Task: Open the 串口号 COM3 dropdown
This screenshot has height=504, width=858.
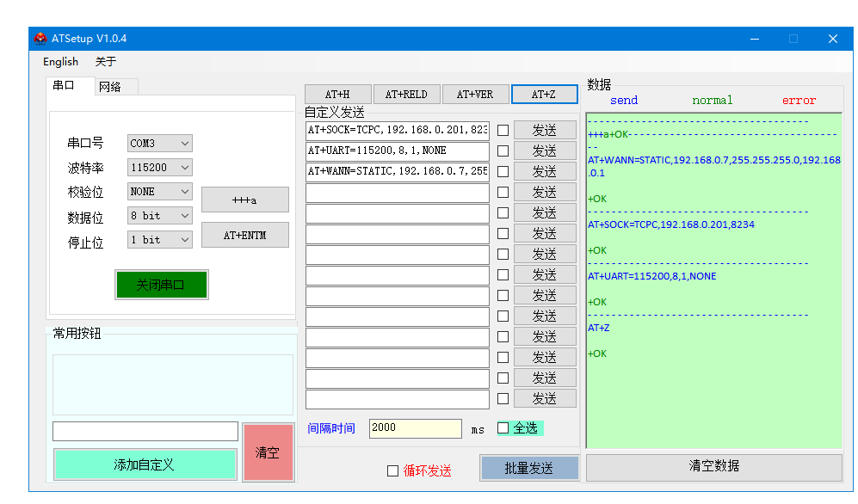Action: tap(160, 144)
